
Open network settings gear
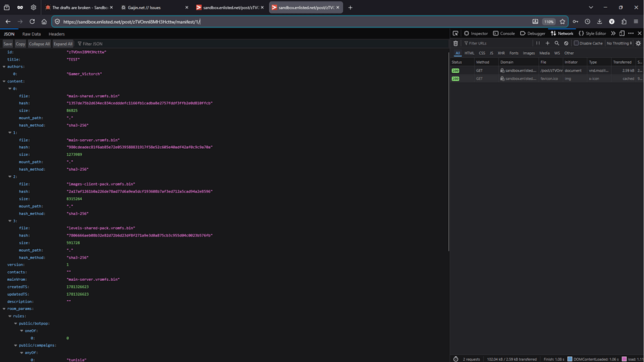pyautogui.click(x=638, y=44)
